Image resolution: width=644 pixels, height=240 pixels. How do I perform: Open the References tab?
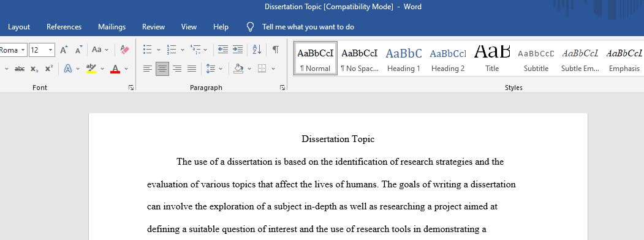pyautogui.click(x=64, y=27)
